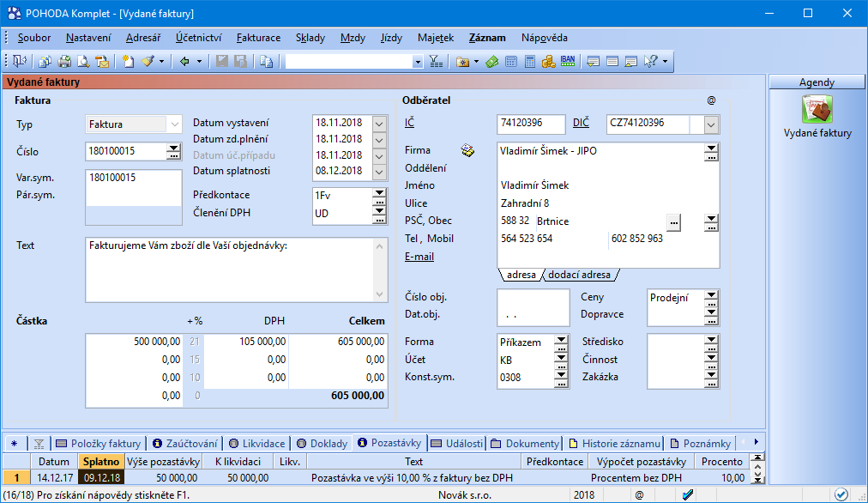Switch to the Likvidace tab
Screen dimensions: 868x503
pyautogui.click(x=257, y=444)
